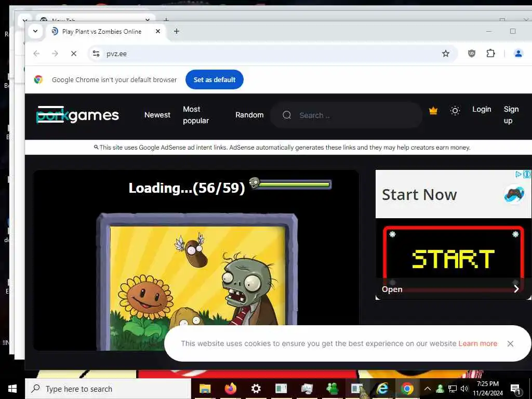
Task: Click the AdChoices icon on the ad
Action: (518, 175)
